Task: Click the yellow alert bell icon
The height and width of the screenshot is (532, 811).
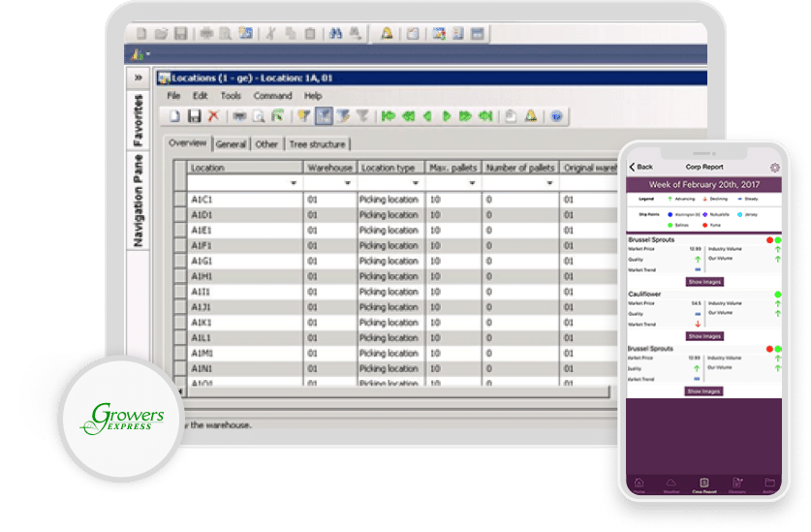Action: click(x=531, y=116)
